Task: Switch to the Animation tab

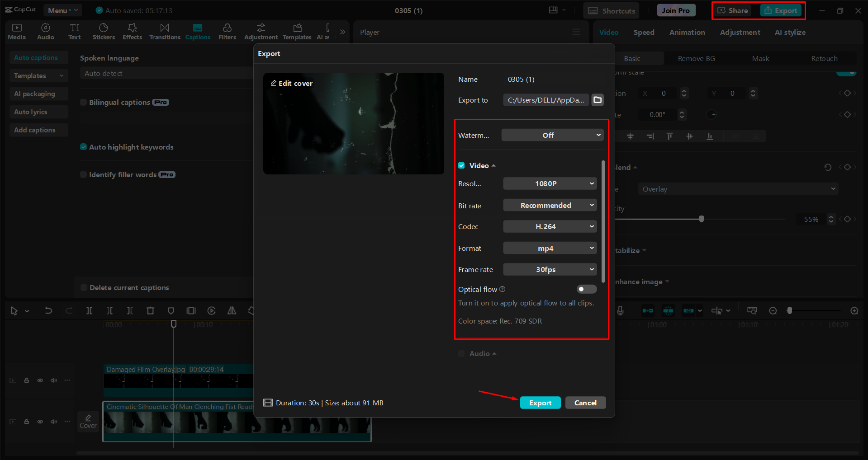Action: 687,32
